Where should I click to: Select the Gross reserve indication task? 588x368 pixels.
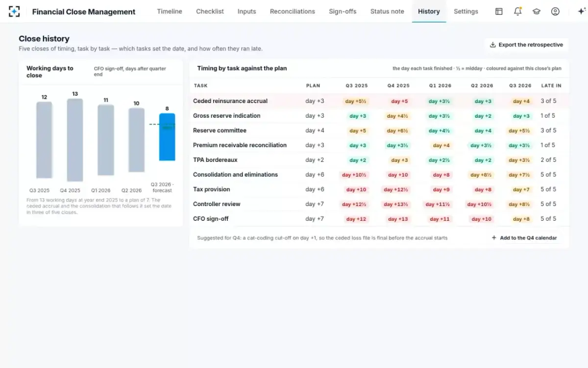coord(226,116)
